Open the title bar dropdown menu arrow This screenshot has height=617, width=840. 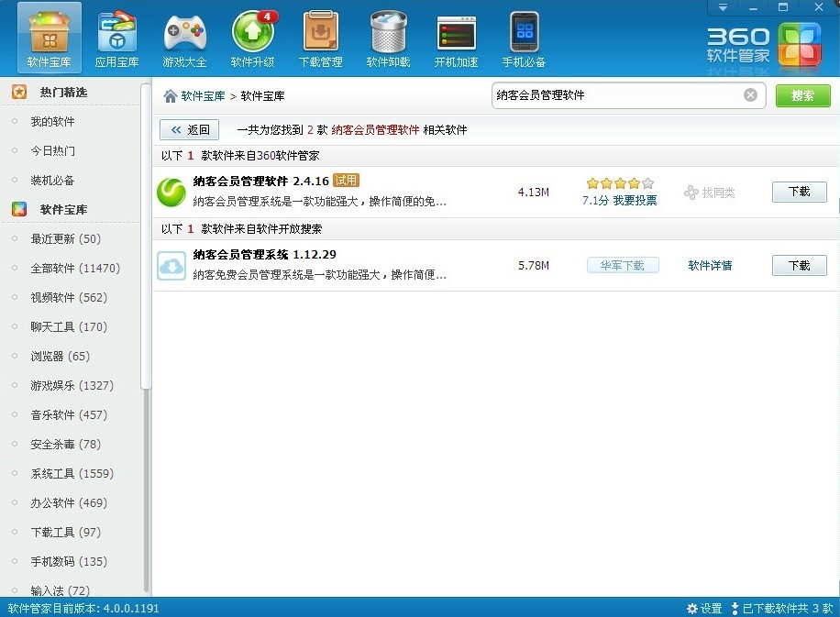coord(724,7)
